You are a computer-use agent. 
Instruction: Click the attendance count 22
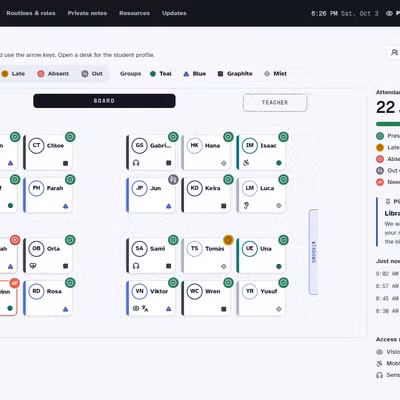coord(385,107)
